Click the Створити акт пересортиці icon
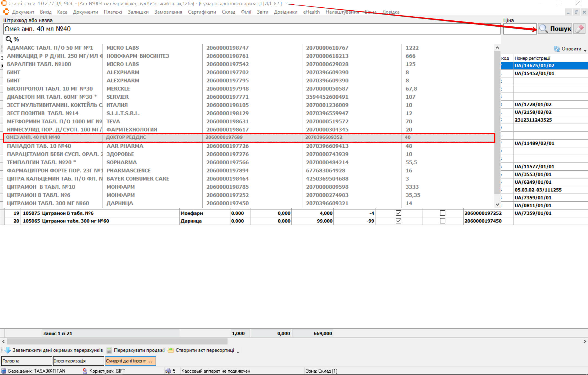This screenshot has width=588, height=375. (171, 350)
